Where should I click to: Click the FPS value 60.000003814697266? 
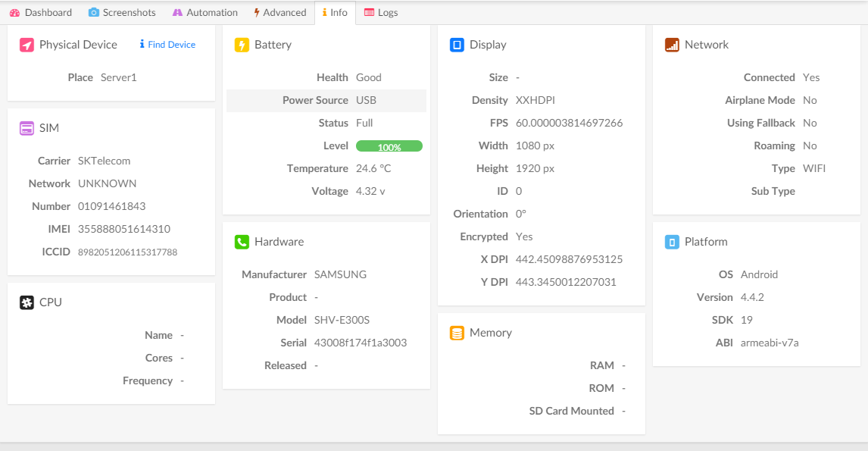pyautogui.click(x=569, y=123)
